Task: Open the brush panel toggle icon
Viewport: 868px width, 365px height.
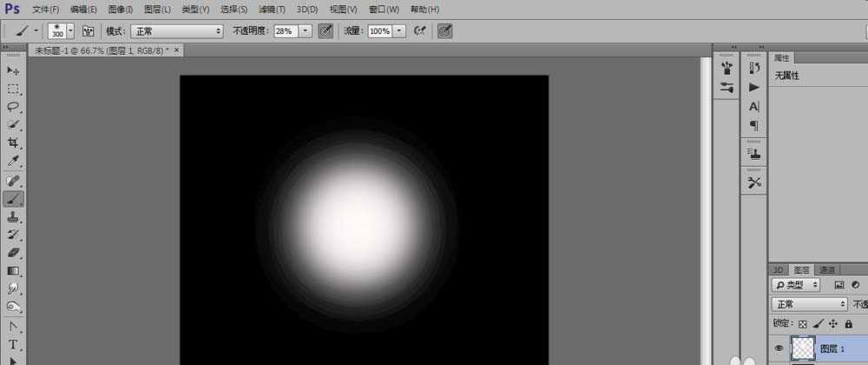Action: point(89,30)
